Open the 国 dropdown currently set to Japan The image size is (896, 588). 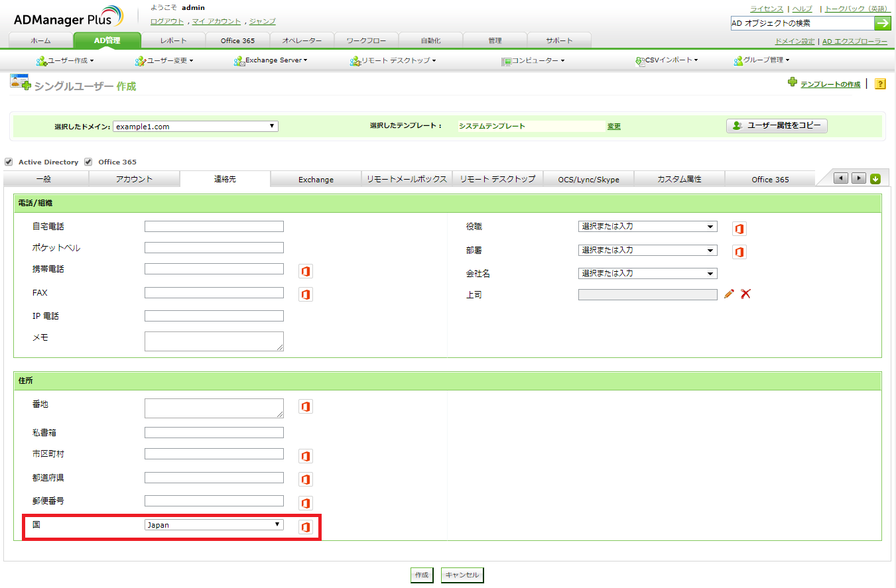click(x=214, y=524)
